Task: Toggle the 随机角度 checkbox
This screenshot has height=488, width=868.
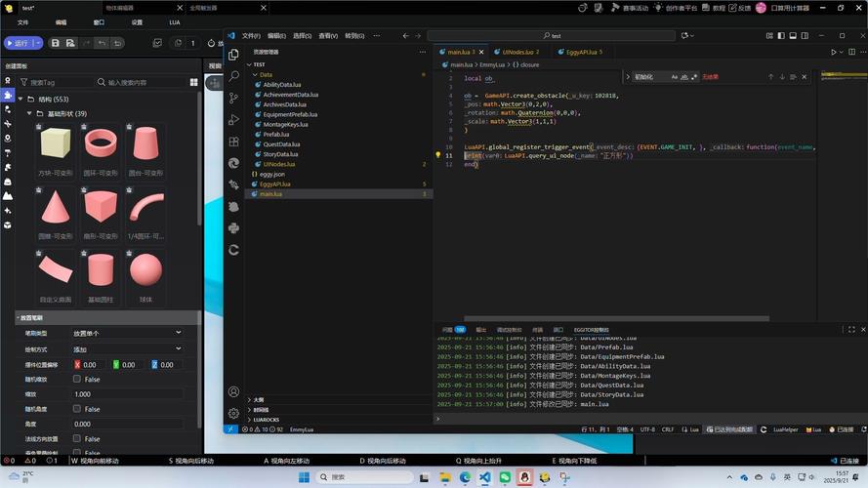Action: point(78,409)
